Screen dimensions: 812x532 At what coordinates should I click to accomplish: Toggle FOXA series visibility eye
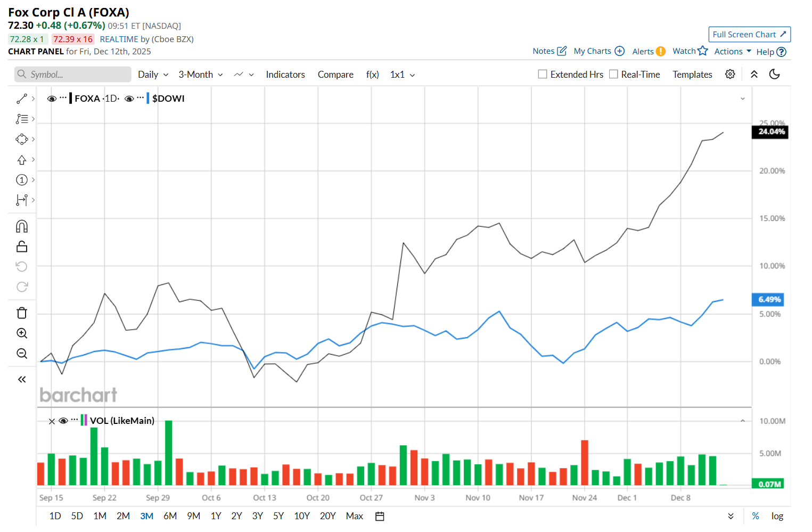click(x=52, y=99)
